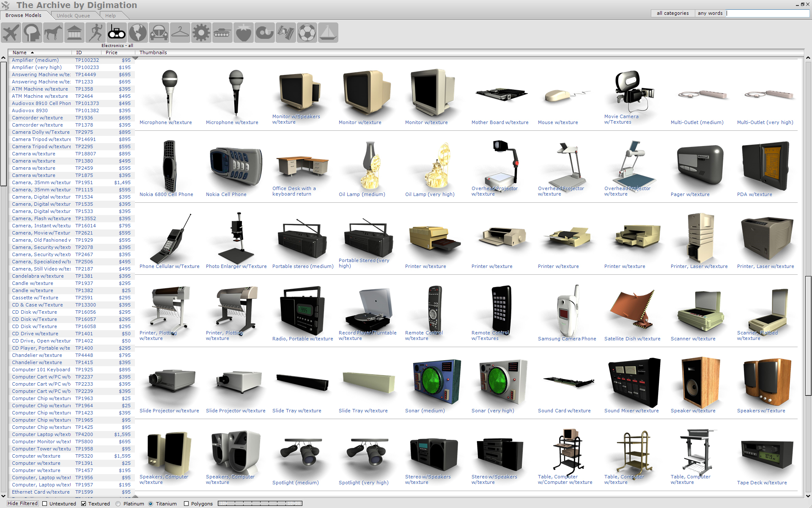Open the 'all categories' search dropdown

pos(672,13)
